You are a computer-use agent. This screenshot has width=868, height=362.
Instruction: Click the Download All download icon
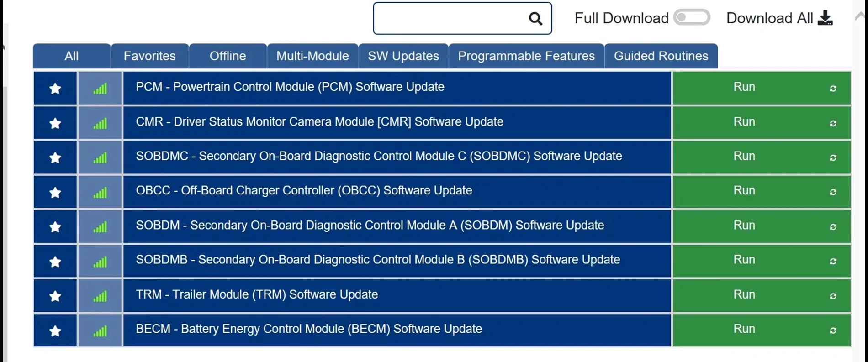[x=826, y=17]
